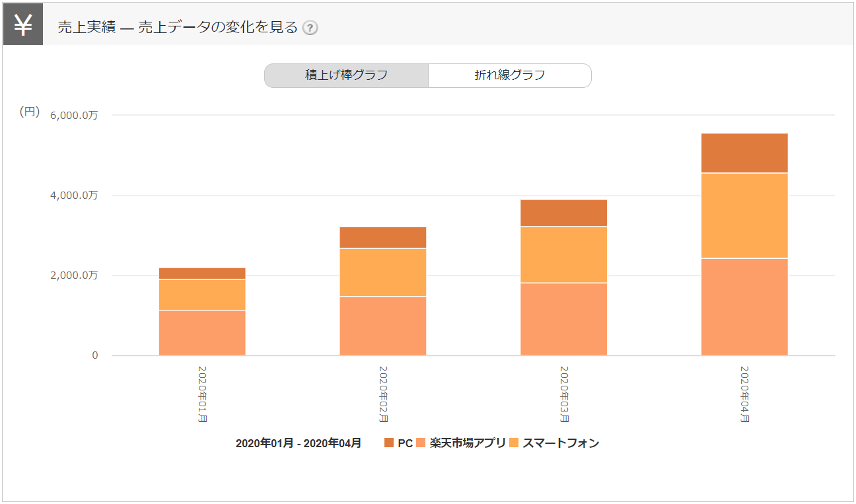
Task: Select the PC segment of the 2020年04月 bar
Action: pyautogui.click(x=744, y=153)
